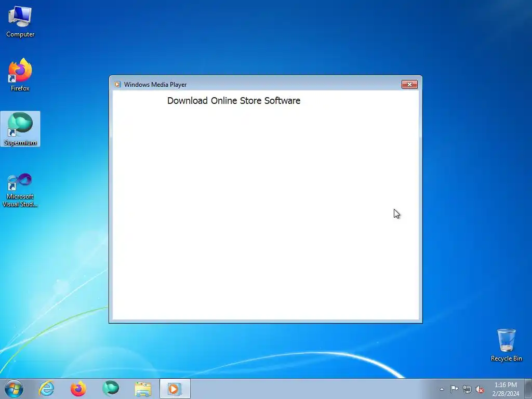Select the Supermium desktop shortcut

(20, 129)
